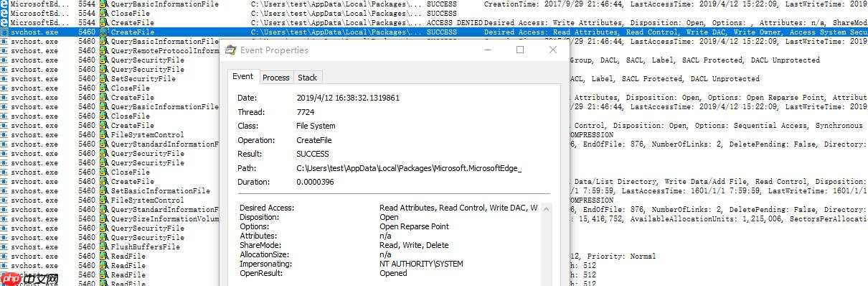
Task: Maximize the Event Properties window
Action: (x=520, y=50)
